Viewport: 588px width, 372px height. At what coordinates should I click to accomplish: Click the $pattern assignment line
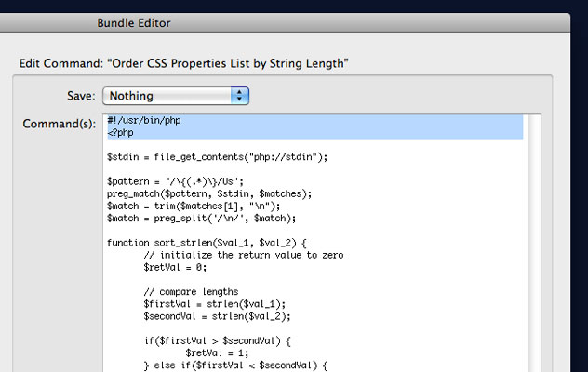176,181
